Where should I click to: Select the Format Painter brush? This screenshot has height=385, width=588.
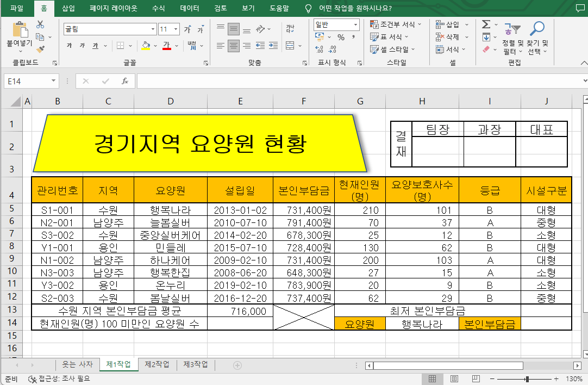(x=41, y=49)
